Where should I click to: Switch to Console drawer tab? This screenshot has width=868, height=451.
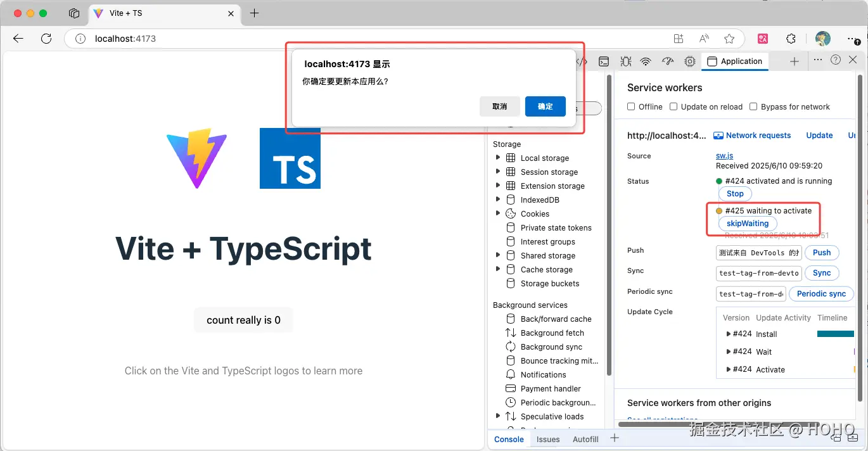509,439
